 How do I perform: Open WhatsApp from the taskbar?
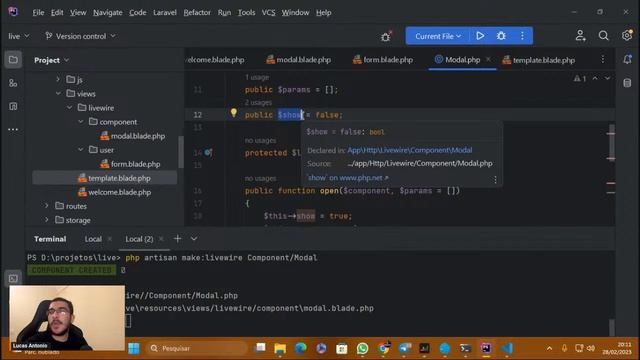[x=362, y=348]
